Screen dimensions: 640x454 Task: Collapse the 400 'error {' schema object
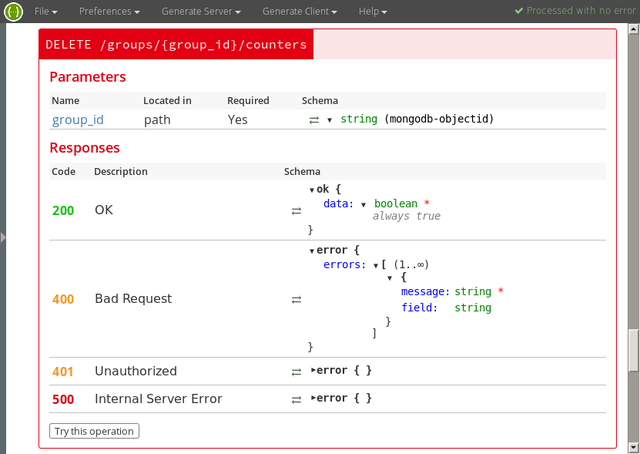[x=312, y=251]
